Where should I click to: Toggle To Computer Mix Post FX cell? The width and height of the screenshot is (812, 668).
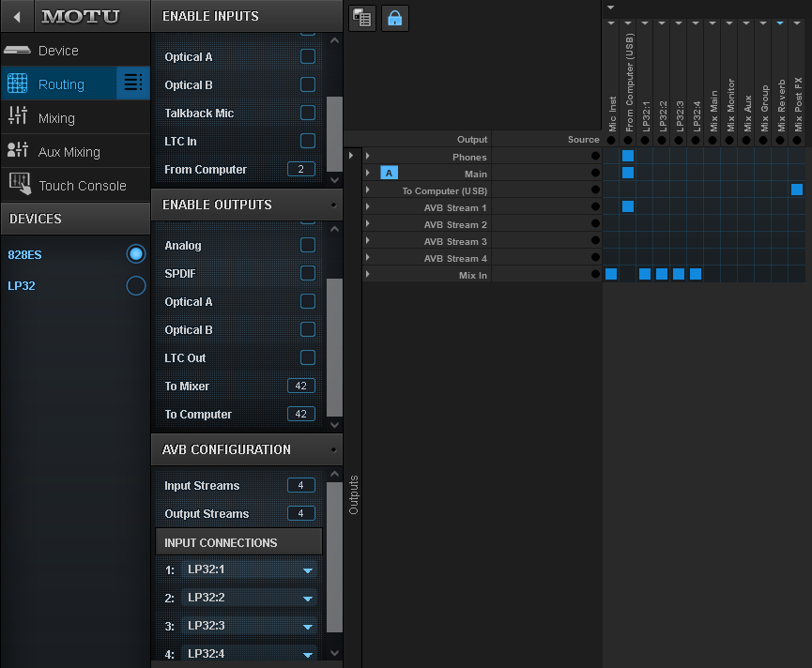797,190
